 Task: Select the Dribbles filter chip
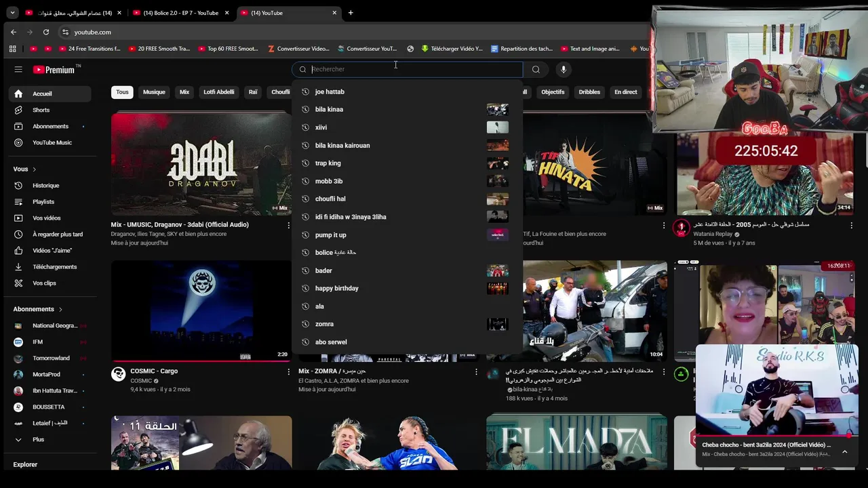coord(589,92)
